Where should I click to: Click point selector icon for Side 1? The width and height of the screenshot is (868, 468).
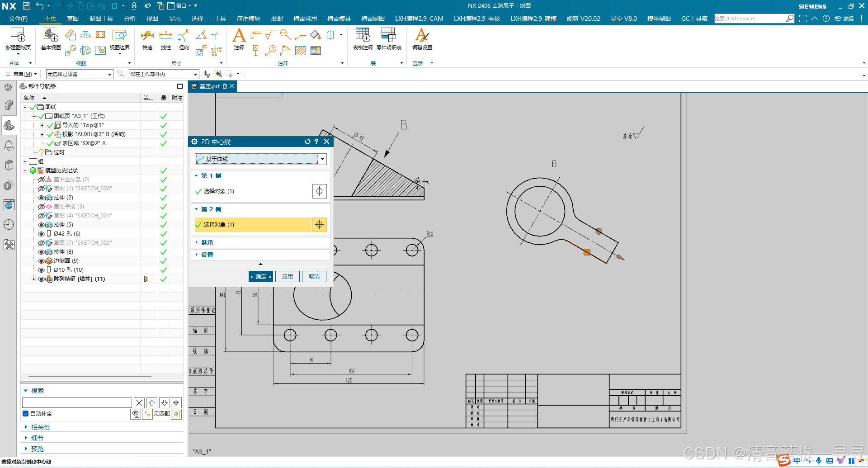[319, 191]
